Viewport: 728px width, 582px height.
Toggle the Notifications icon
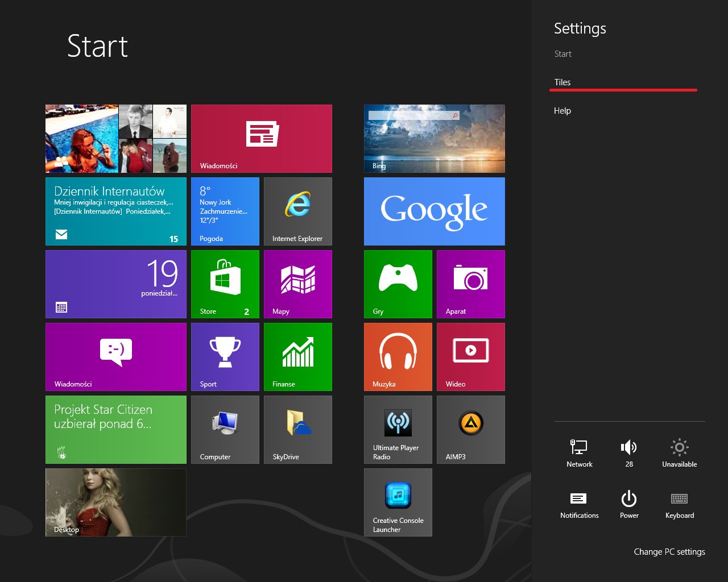click(x=579, y=504)
